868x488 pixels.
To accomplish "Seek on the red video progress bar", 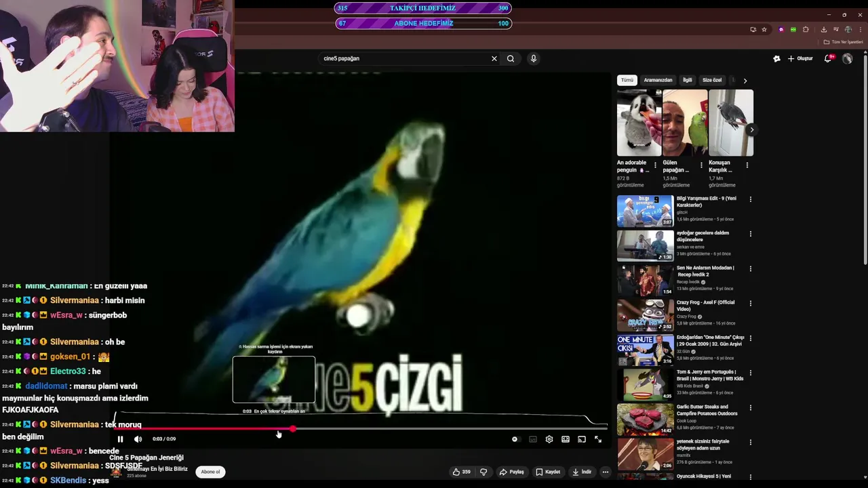I will (361, 428).
